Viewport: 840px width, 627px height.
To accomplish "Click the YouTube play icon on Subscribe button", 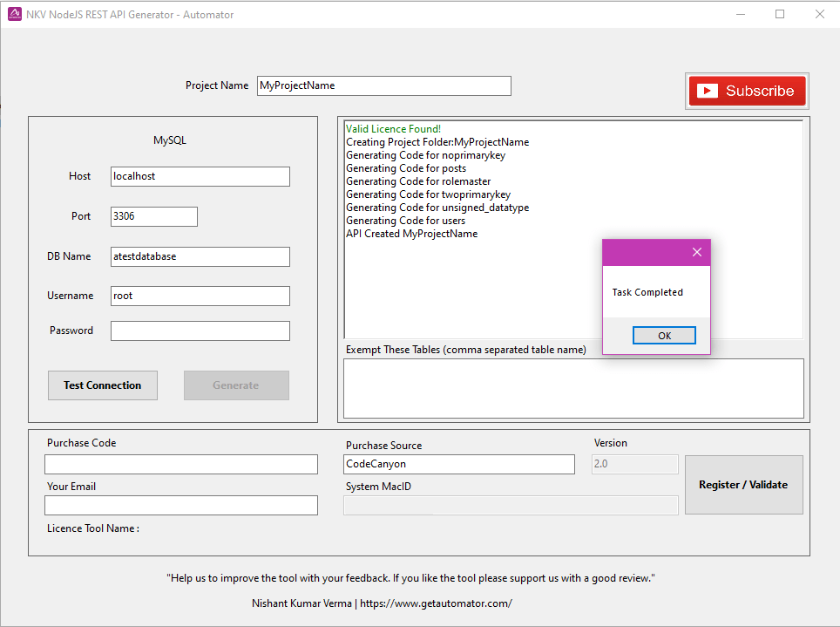I will 709,90.
